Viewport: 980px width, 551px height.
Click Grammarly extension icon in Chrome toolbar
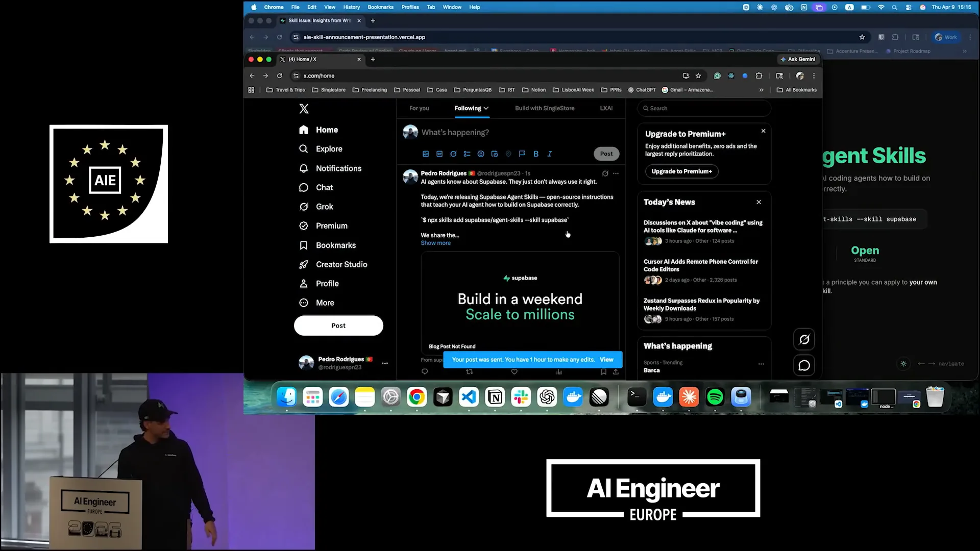(x=717, y=76)
